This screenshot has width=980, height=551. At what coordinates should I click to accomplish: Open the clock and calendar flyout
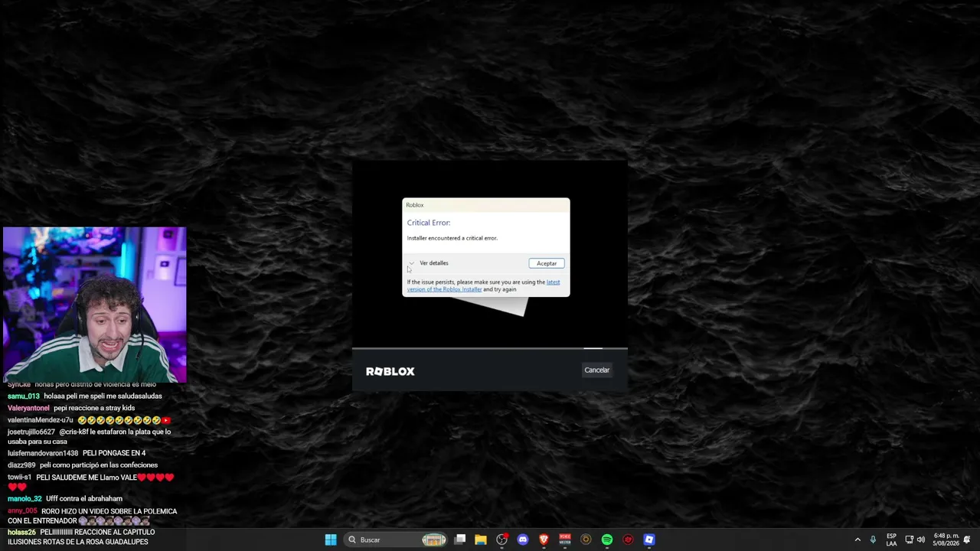(x=946, y=540)
